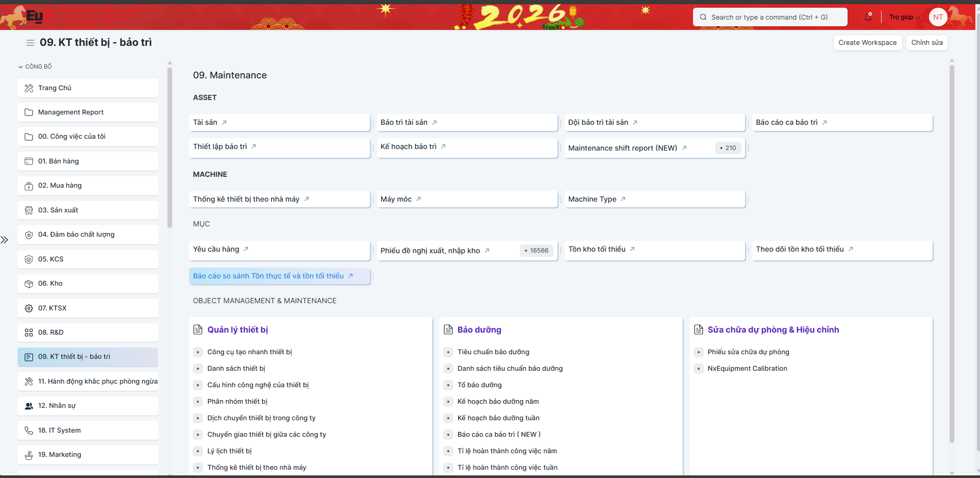Expand the left edge double-chevron panel
This screenshot has width=980, height=478.
click(5, 240)
